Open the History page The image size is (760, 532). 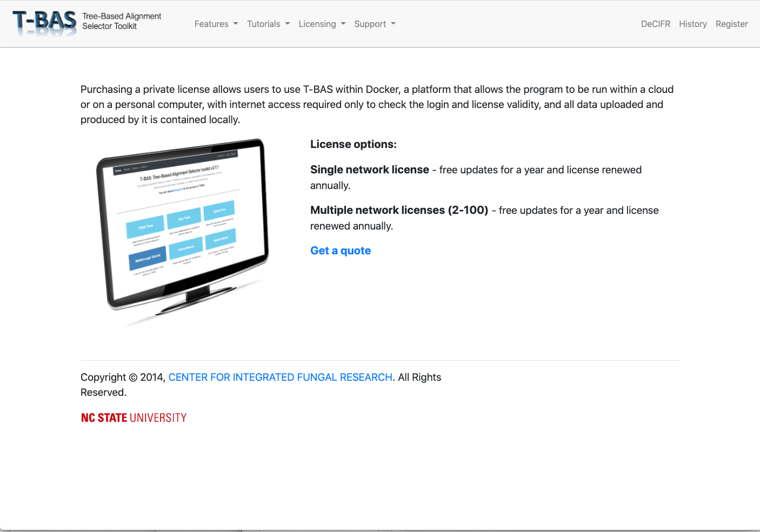[x=693, y=24]
